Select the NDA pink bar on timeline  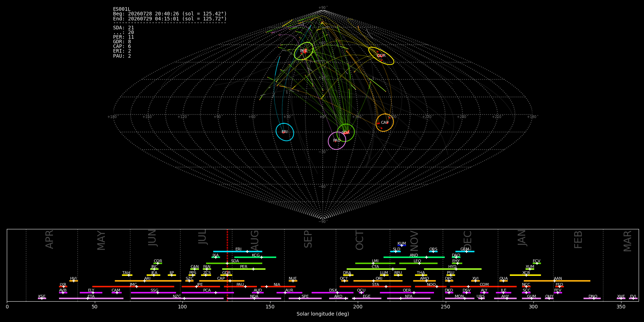[254, 298]
